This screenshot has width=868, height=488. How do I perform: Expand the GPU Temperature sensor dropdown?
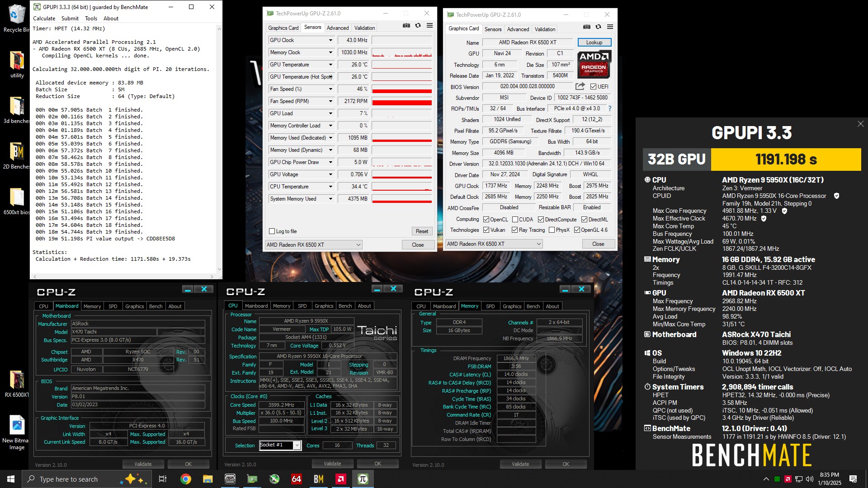click(330, 65)
